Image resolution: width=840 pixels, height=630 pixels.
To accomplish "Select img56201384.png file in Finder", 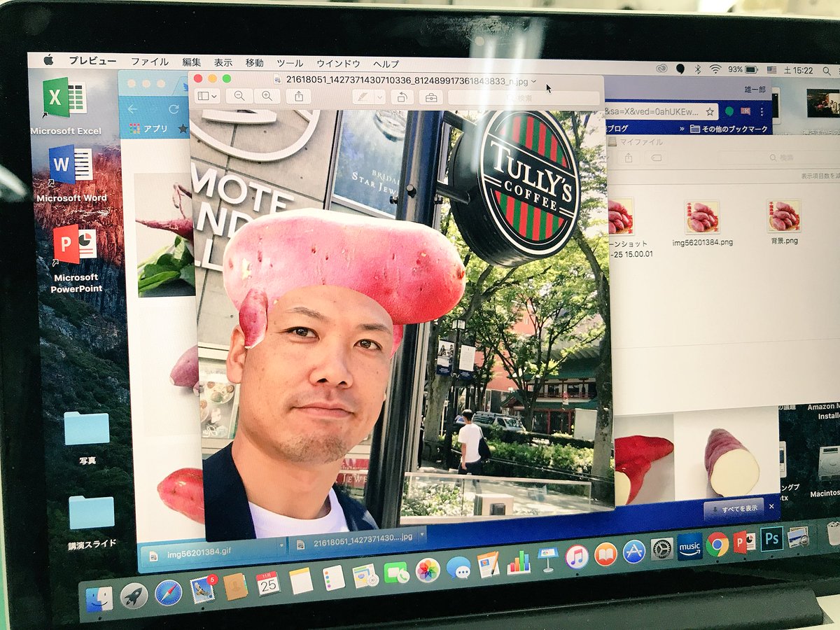I will click(x=702, y=223).
